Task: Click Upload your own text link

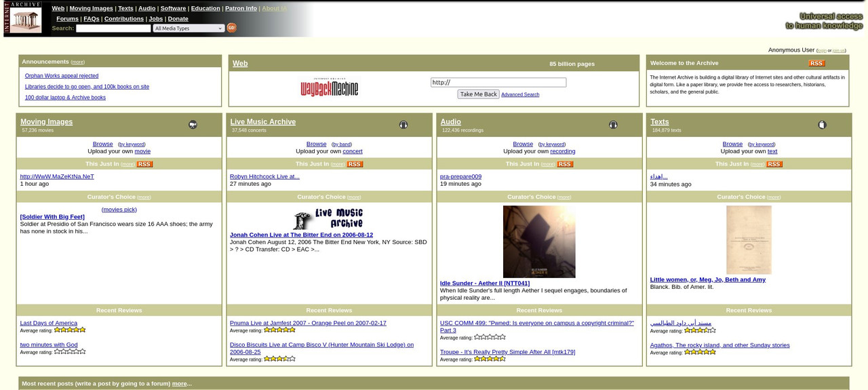Action: [772, 151]
